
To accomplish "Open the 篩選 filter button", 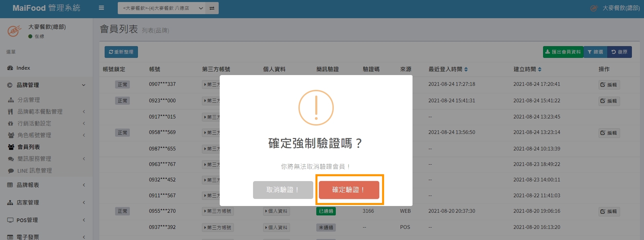I will pyautogui.click(x=595, y=52).
